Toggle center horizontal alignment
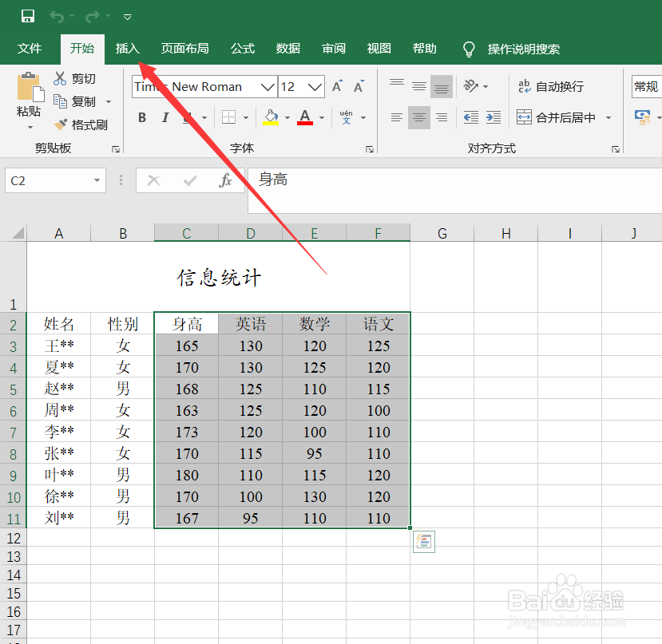This screenshot has width=662, height=644. [x=418, y=117]
